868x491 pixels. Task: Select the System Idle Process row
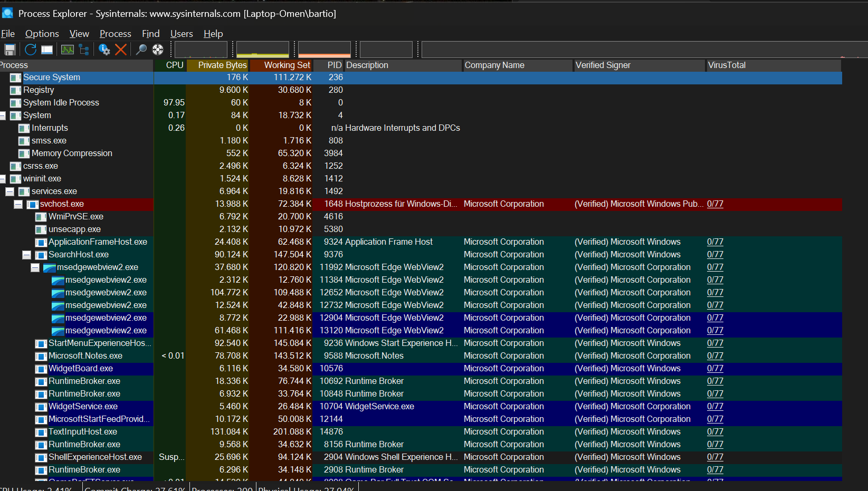click(x=421, y=103)
